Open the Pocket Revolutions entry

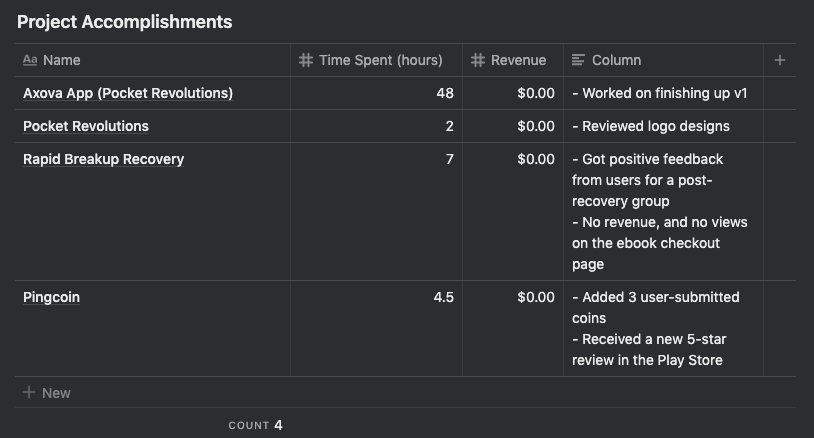pyautogui.click(x=86, y=126)
